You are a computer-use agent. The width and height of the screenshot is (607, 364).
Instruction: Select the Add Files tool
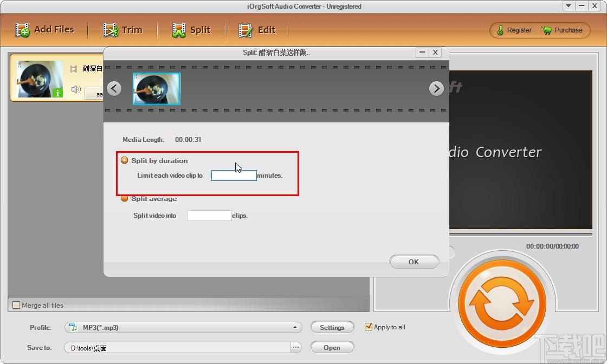[46, 29]
